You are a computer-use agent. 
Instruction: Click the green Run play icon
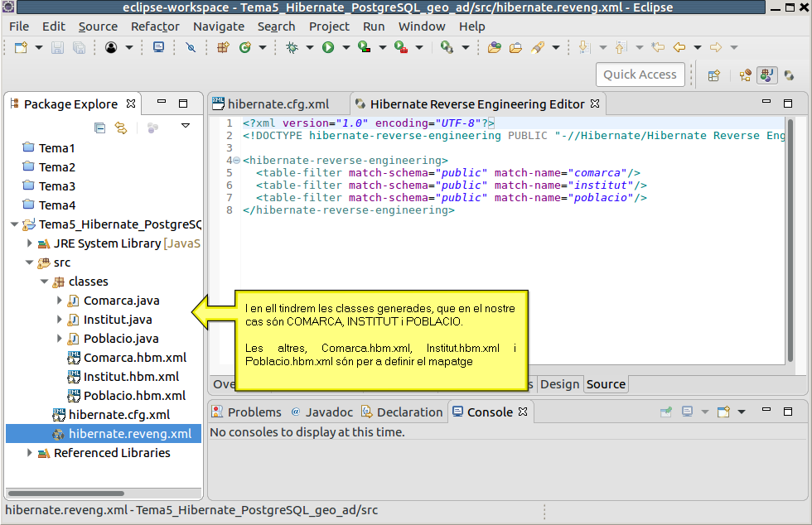[328, 48]
